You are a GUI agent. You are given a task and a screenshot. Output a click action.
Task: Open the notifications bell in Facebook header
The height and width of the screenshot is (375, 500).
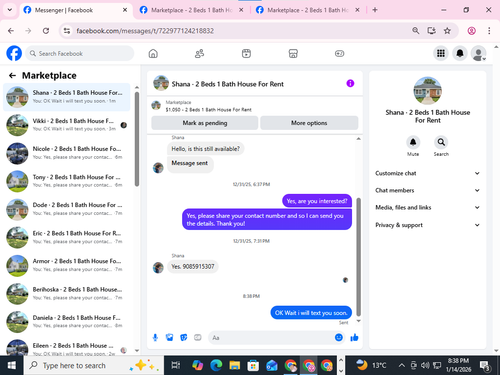pyautogui.click(x=460, y=53)
